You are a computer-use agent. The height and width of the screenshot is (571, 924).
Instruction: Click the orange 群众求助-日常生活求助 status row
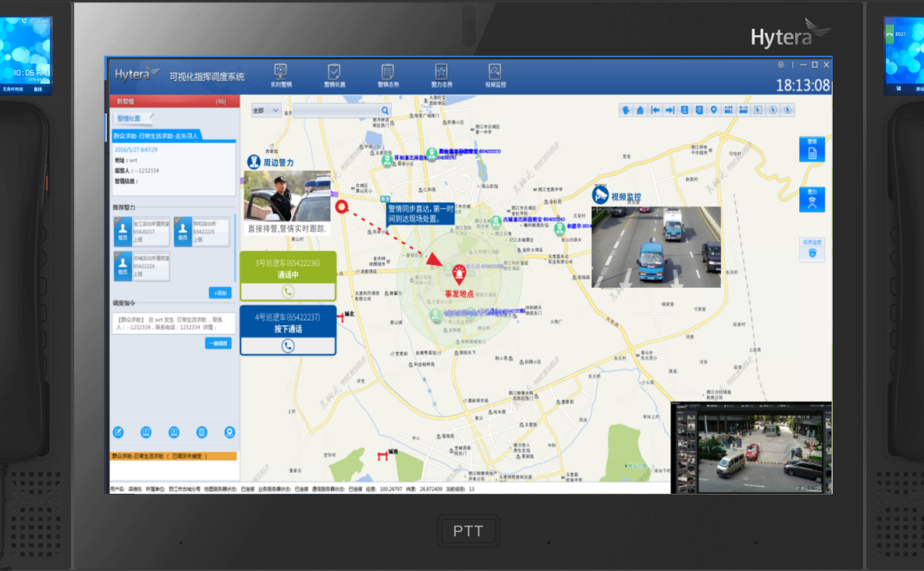(174, 456)
